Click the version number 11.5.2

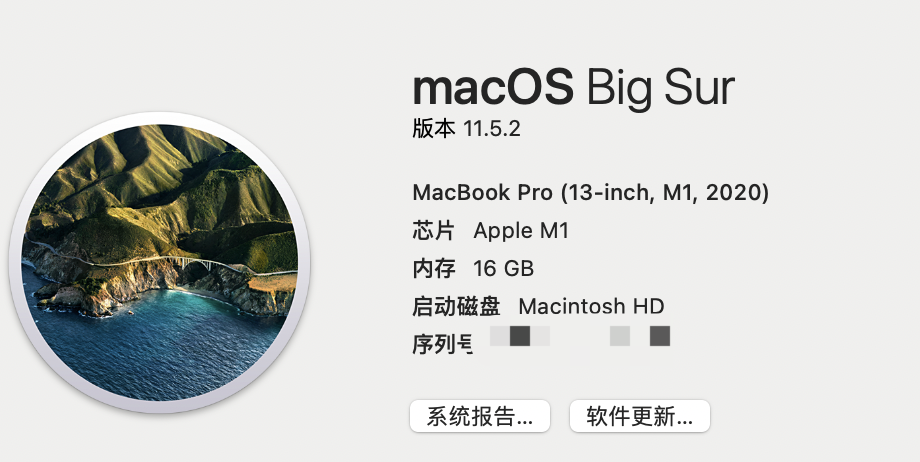(x=492, y=129)
